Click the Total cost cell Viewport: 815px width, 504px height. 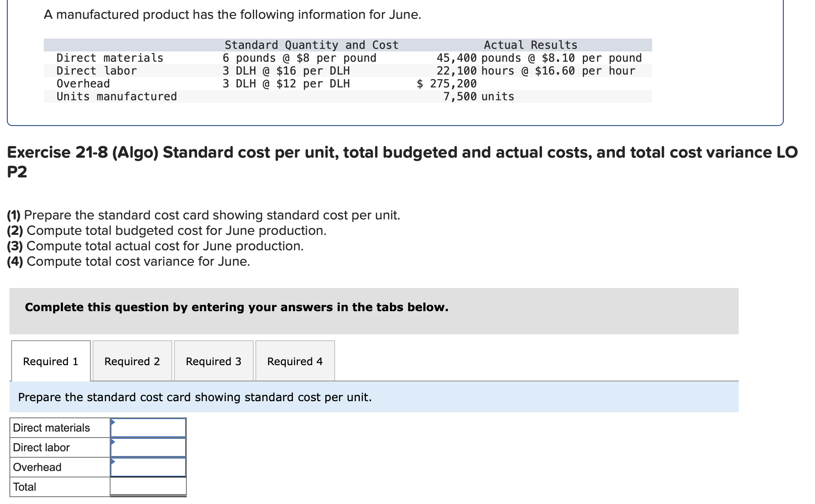coord(148,487)
